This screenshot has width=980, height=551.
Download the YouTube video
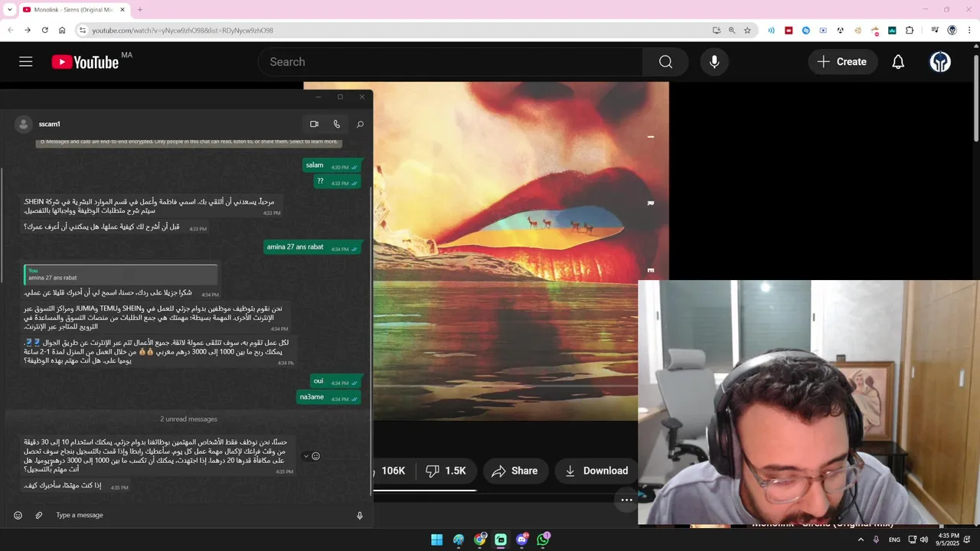coord(596,471)
